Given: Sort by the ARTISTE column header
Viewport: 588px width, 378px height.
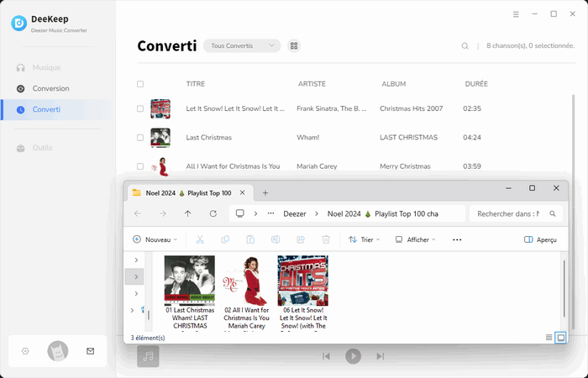Looking at the screenshot, I should [312, 84].
